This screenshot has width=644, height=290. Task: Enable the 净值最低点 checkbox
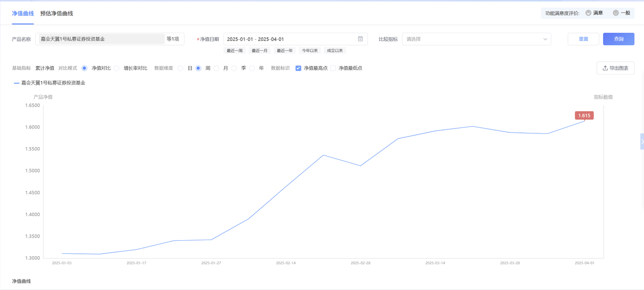pos(333,68)
